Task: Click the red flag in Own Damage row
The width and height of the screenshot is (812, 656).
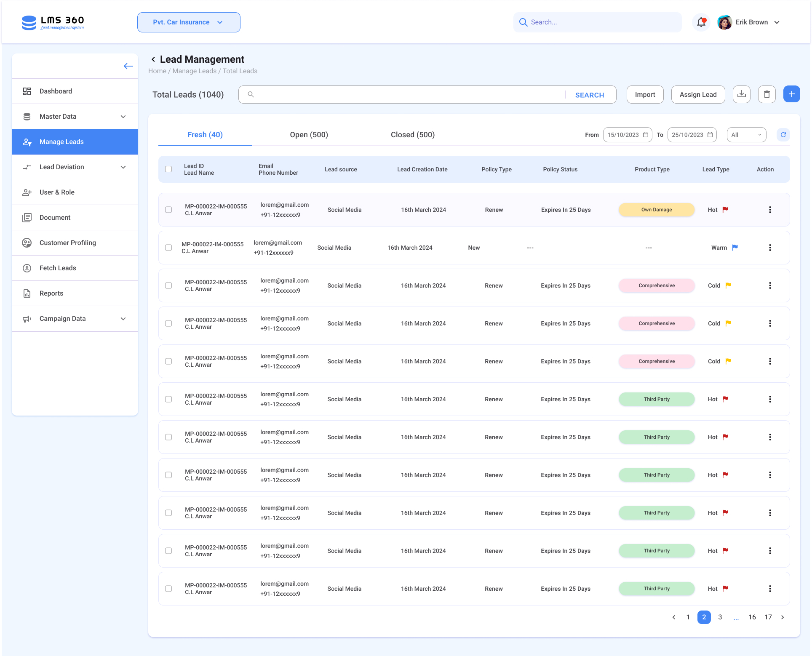Action: tap(725, 210)
